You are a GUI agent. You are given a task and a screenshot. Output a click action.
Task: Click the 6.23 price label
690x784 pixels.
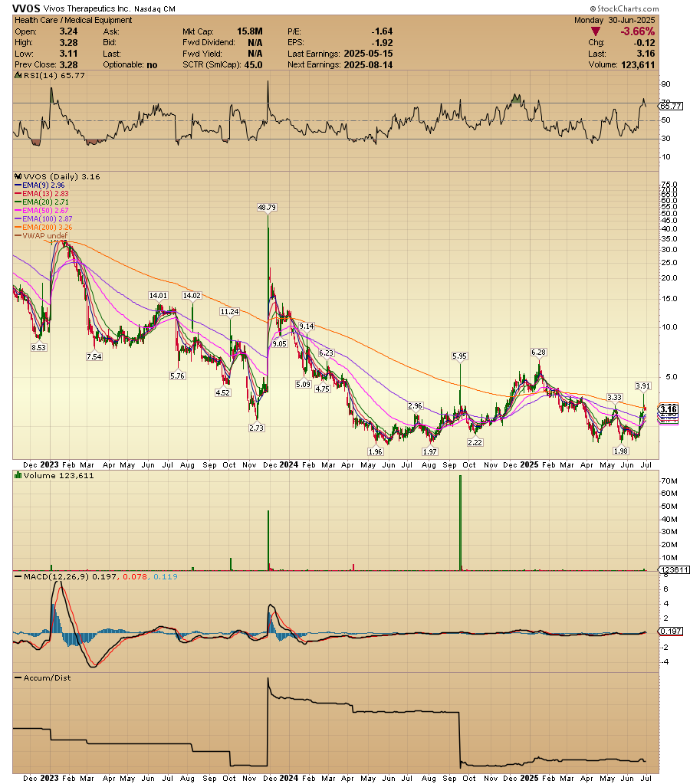pyautogui.click(x=327, y=353)
